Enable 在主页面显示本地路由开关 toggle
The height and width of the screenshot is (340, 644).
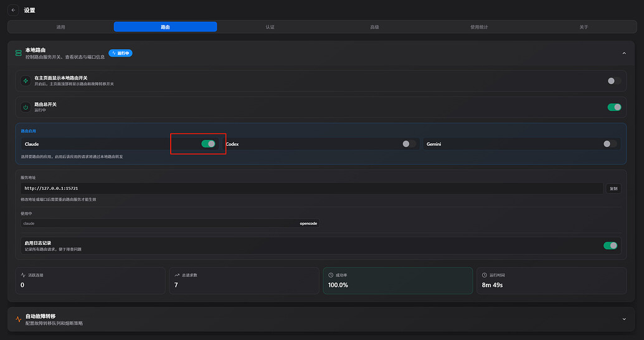coord(614,81)
